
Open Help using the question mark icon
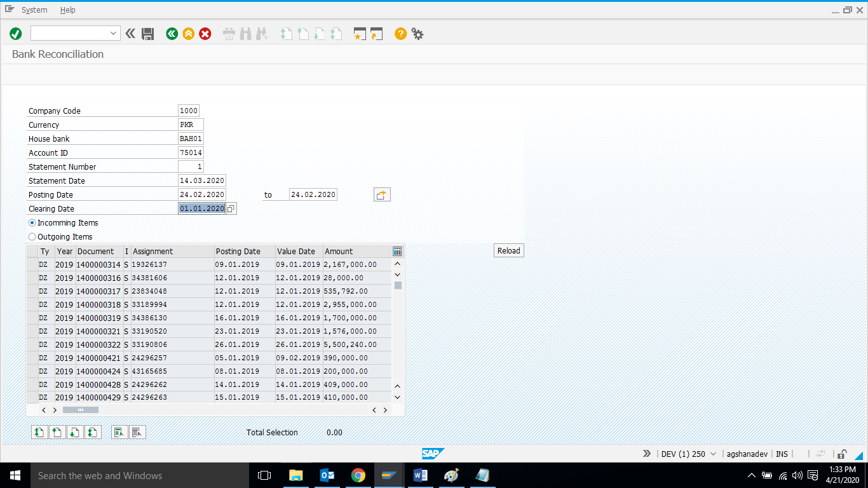point(400,34)
